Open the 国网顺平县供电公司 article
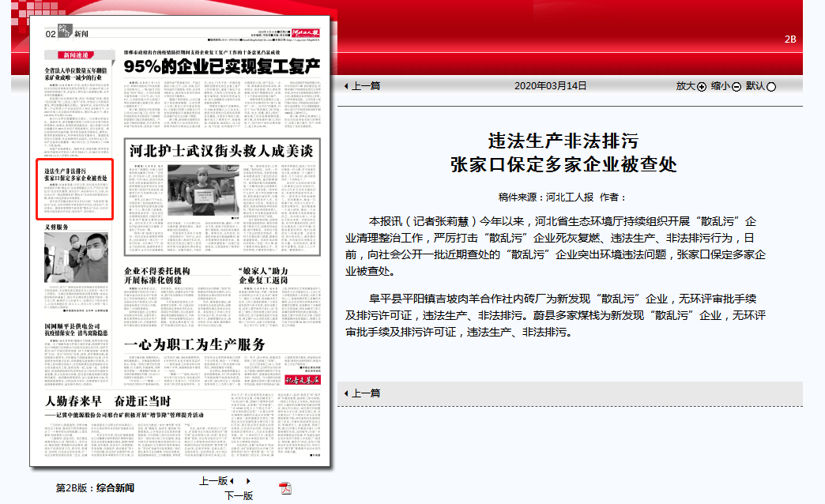Image resolution: width=825 pixels, height=504 pixels. pos(76,327)
